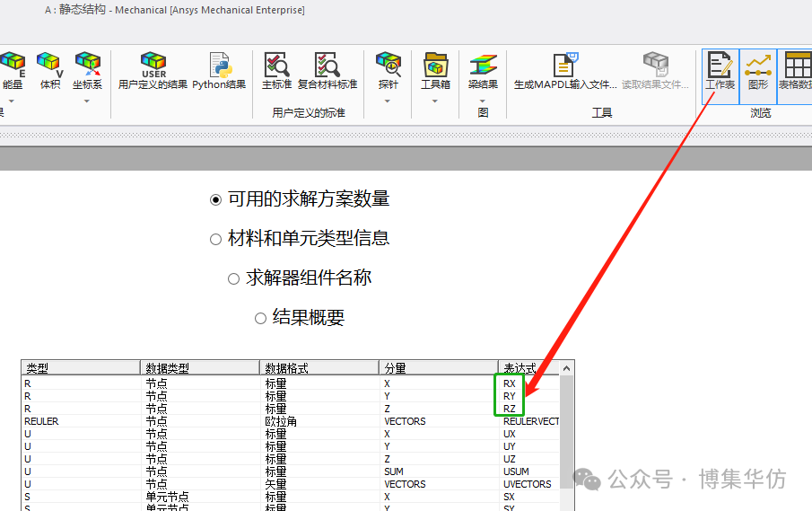
Task: Sort by the 数据类型 column header
Action: [x=200, y=368]
